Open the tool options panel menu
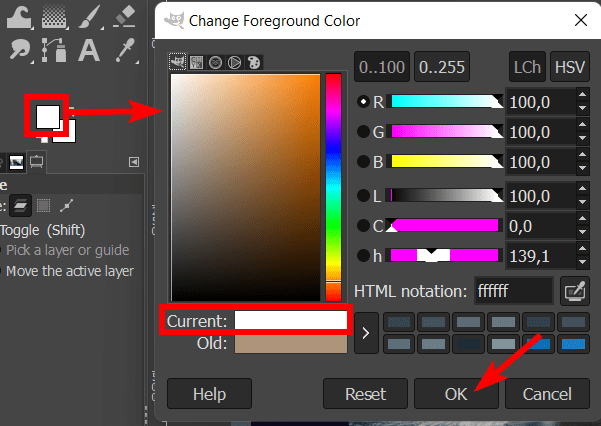The height and width of the screenshot is (426, 601). tap(134, 162)
